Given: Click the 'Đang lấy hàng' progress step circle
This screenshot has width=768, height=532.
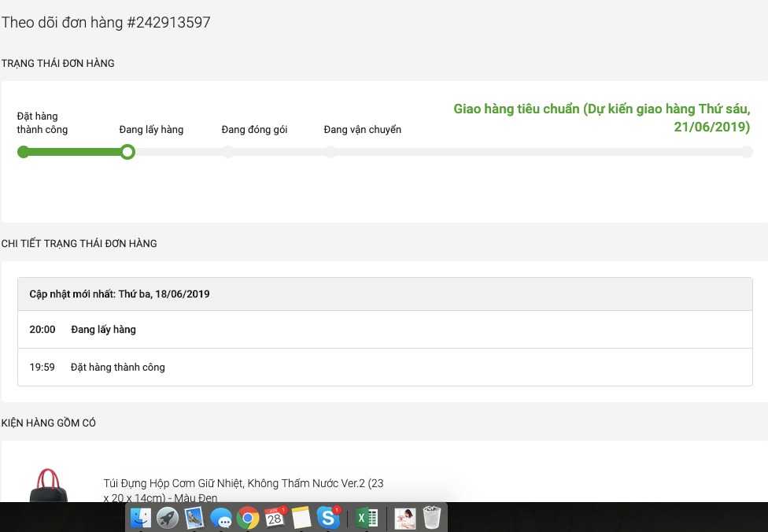Looking at the screenshot, I should pyautogui.click(x=127, y=152).
